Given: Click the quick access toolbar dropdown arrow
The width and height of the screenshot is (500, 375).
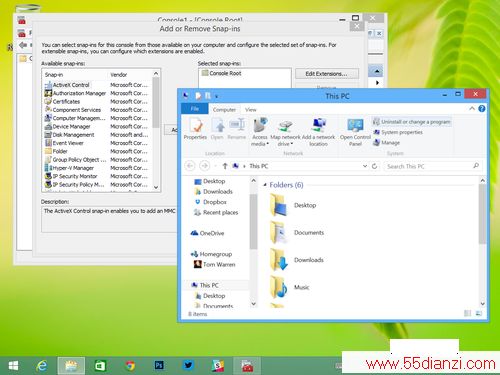Looking at the screenshot, I should pyautogui.click(x=216, y=97).
